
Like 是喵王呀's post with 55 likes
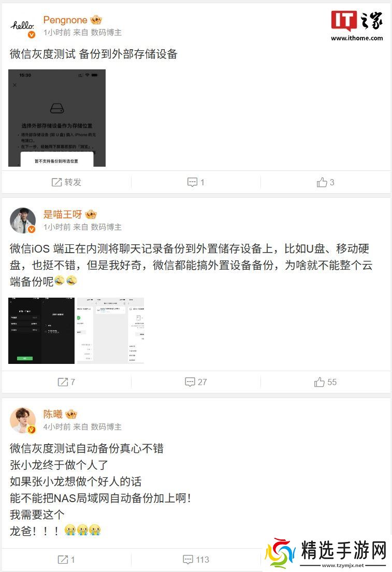326,382
